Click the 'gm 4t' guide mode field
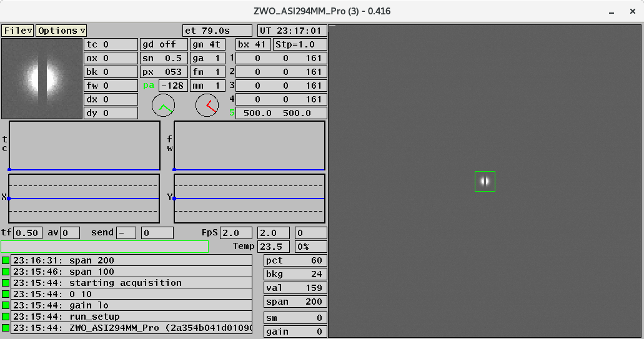This screenshot has height=339, width=644. click(207, 44)
